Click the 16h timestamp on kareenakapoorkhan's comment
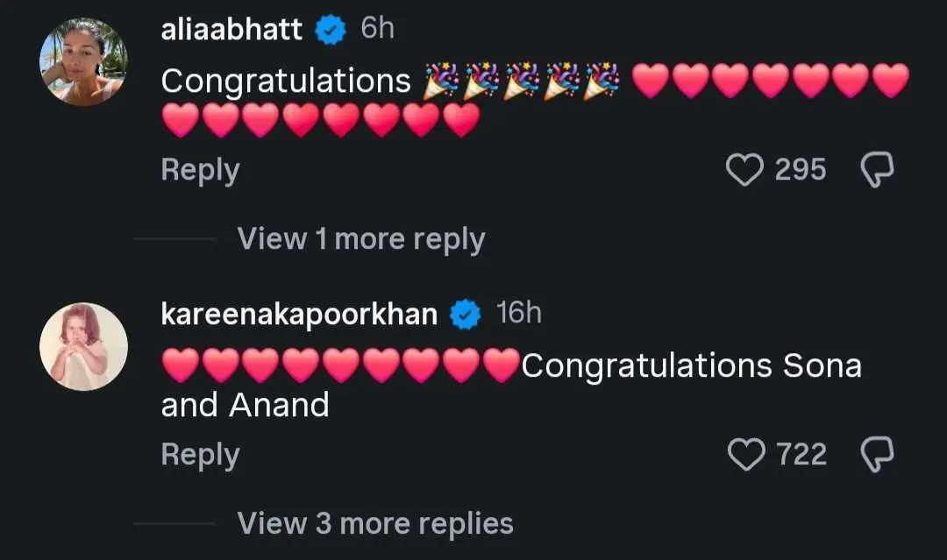 point(519,313)
